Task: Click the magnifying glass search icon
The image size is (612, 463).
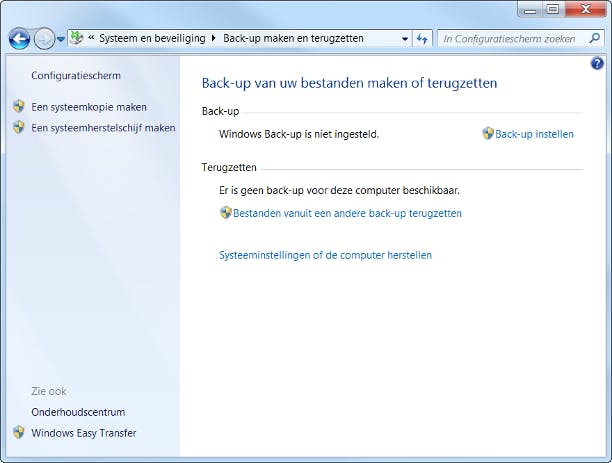Action: 594,38
